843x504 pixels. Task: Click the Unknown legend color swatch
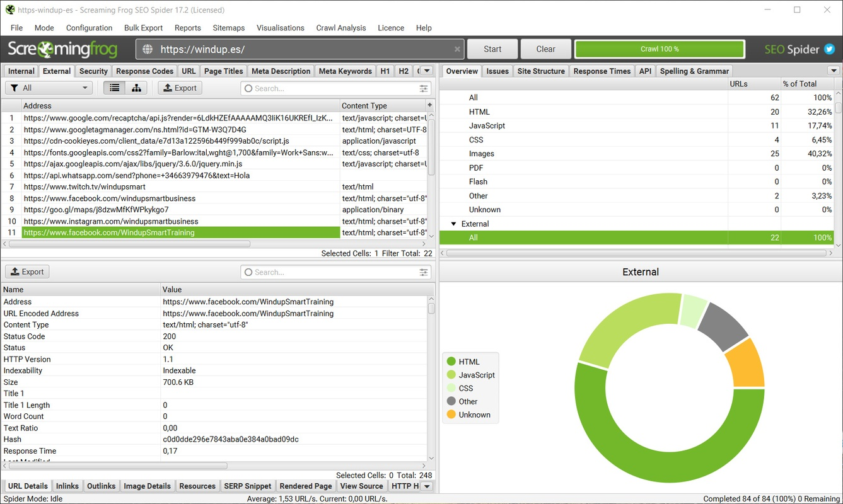pos(451,415)
